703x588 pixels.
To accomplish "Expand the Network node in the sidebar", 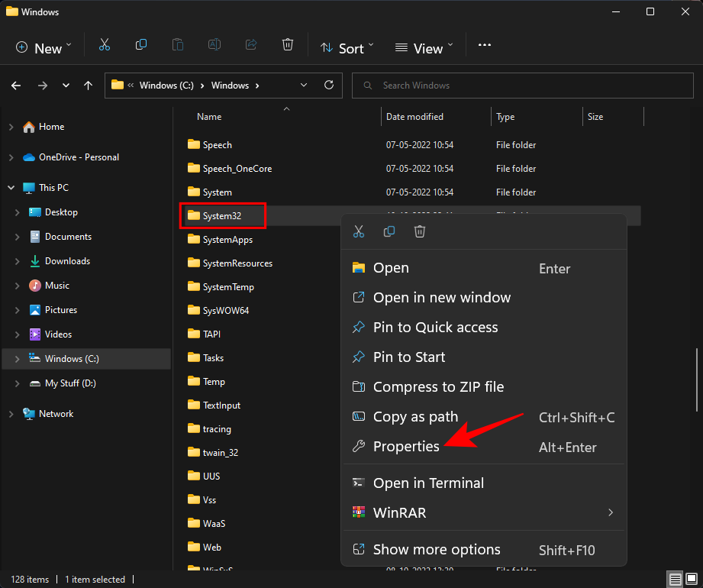I will pyautogui.click(x=11, y=413).
